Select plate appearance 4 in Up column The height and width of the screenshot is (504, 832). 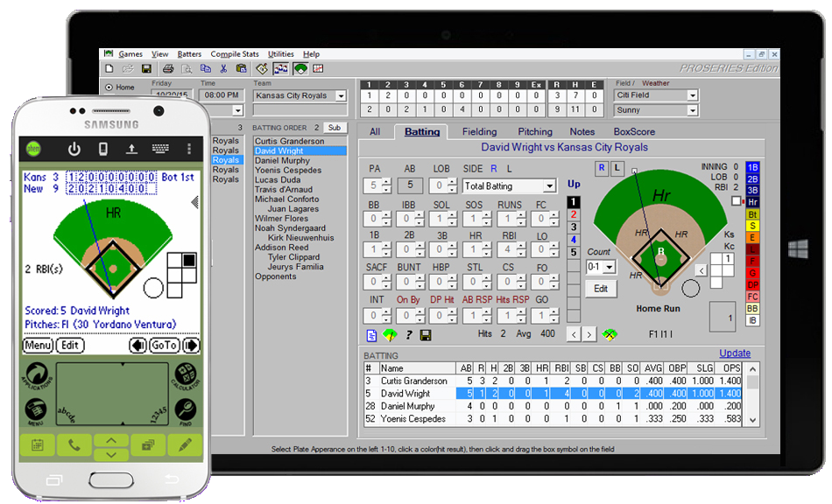pyautogui.click(x=573, y=240)
